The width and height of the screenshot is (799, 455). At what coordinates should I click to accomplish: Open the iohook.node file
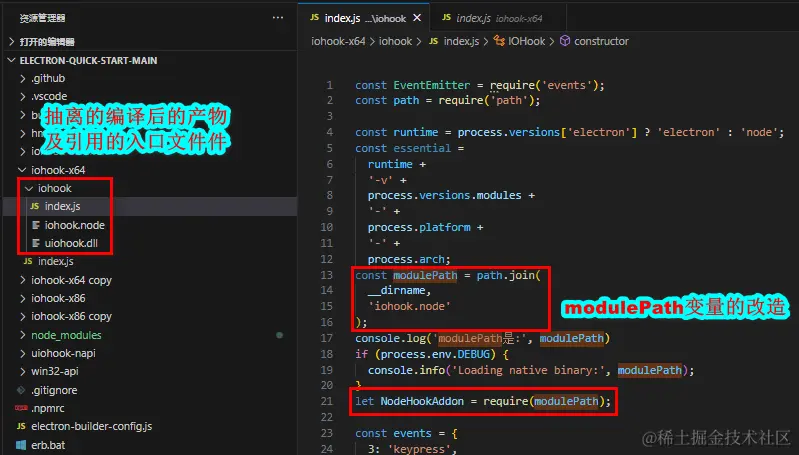74,225
